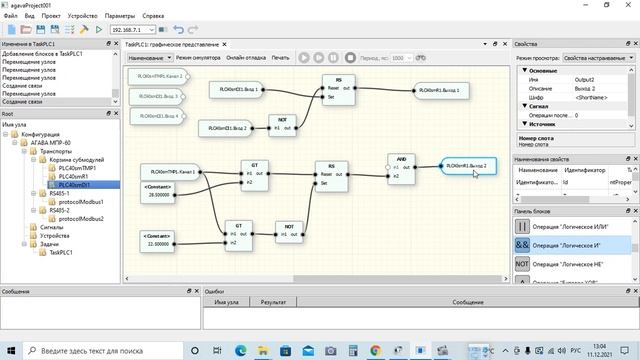Image resolution: width=640 pixels, height=360 pixels.
Task: Open the Режим просмотра properties dropdown
Action: click(x=631, y=58)
